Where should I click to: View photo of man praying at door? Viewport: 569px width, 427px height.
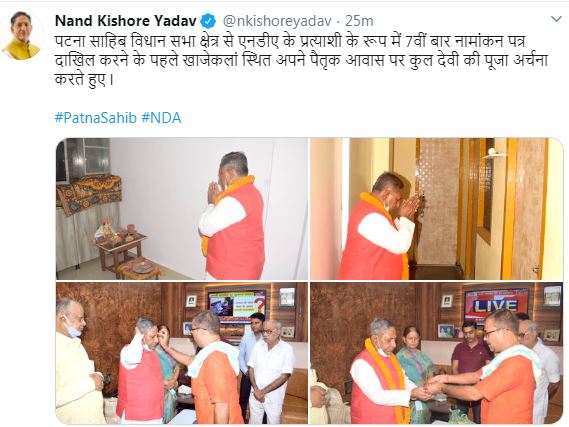pyautogui.click(x=437, y=209)
